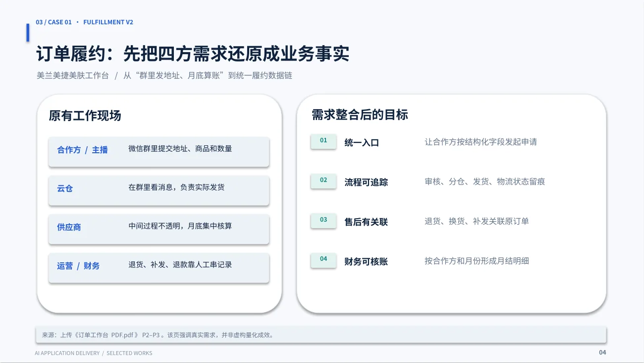Click the '03' number badge next to 售后有关联
644x363 pixels.
click(323, 220)
